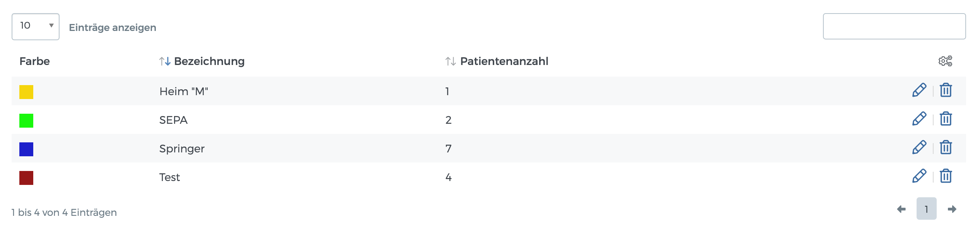The width and height of the screenshot is (980, 229).
Task: Toggle sorting on the Bezeichnung column
Action: 164,61
